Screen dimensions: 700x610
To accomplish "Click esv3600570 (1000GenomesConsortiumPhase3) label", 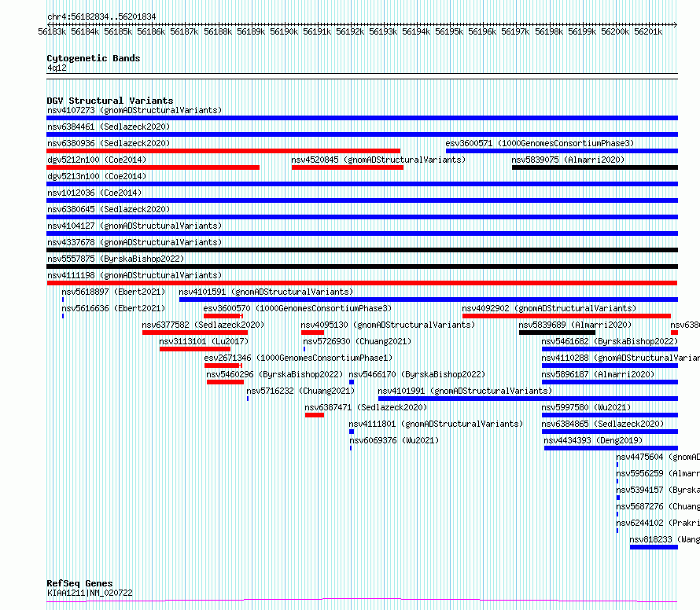I will (x=297, y=308).
